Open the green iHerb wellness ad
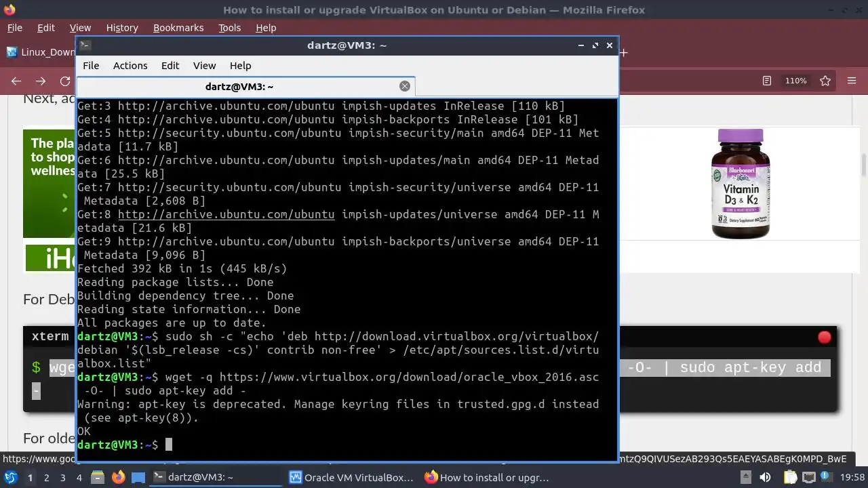Screen dimensions: 868x488 (x=50, y=200)
